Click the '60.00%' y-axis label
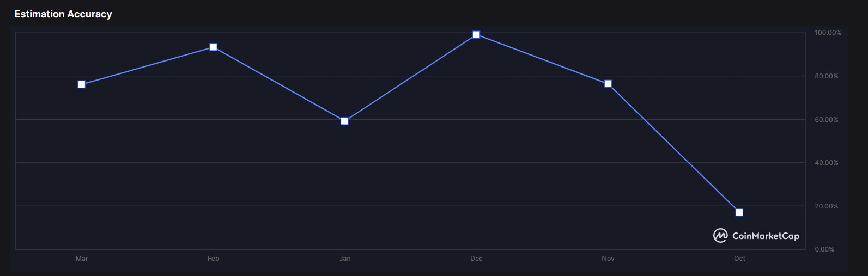The width and height of the screenshot is (868, 276). (827, 120)
